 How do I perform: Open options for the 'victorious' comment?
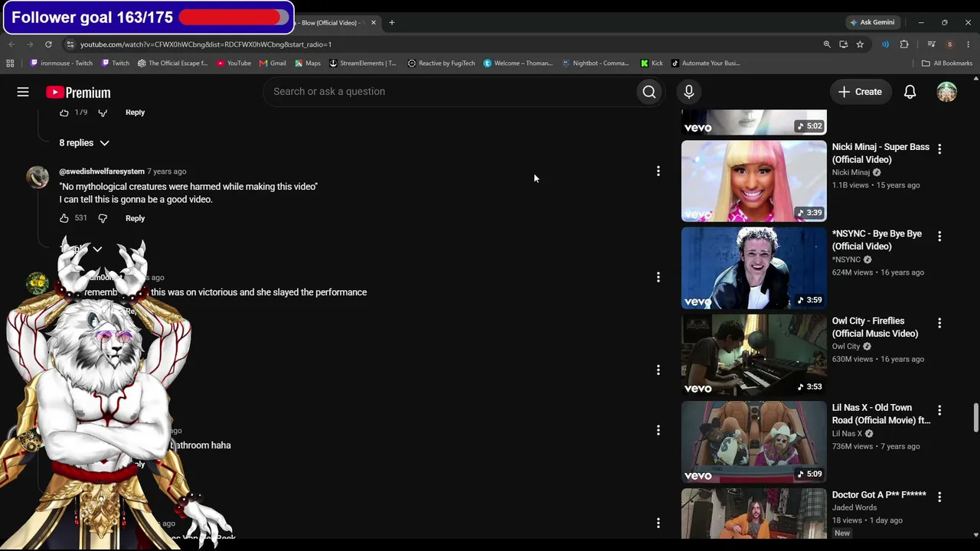(658, 277)
